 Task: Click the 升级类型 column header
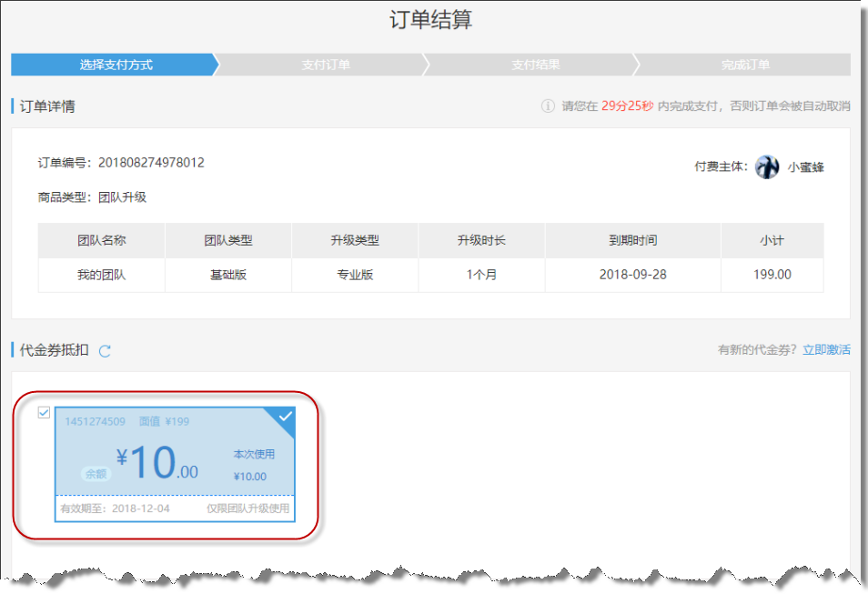point(355,240)
